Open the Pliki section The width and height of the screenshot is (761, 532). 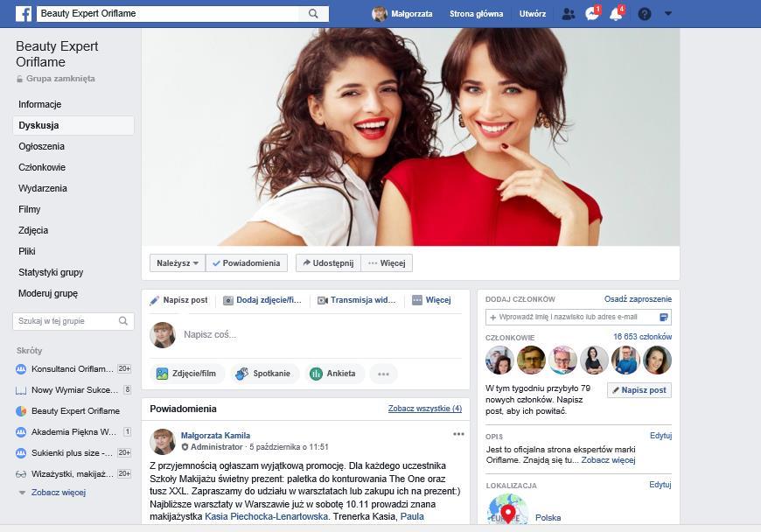[27, 251]
